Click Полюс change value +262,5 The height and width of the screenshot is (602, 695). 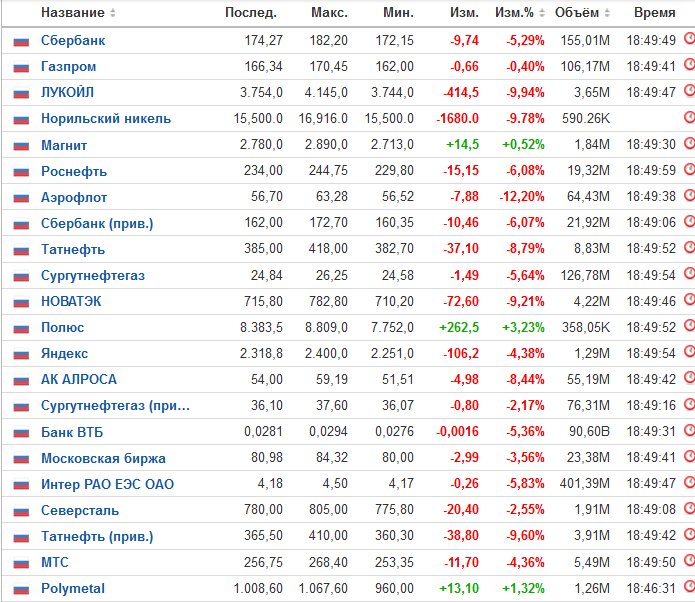[x=459, y=327]
